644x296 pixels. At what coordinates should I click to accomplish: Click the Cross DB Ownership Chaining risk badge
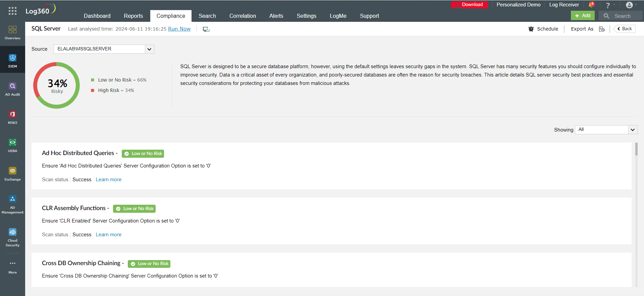click(149, 264)
